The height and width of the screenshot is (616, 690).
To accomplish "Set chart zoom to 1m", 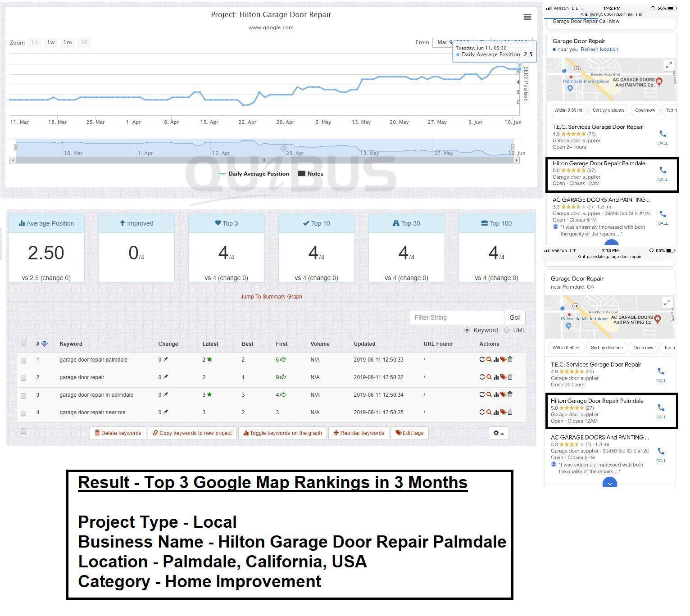I will (x=68, y=42).
